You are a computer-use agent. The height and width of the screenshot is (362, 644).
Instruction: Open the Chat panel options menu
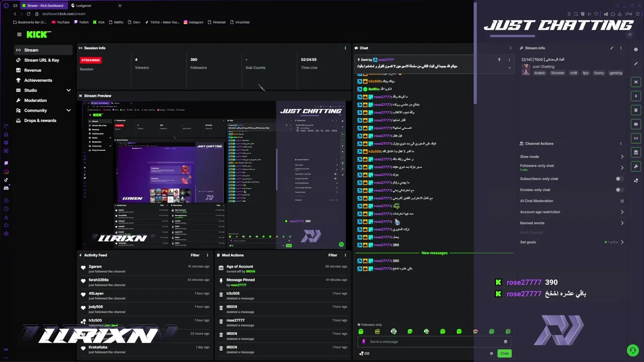(x=510, y=48)
